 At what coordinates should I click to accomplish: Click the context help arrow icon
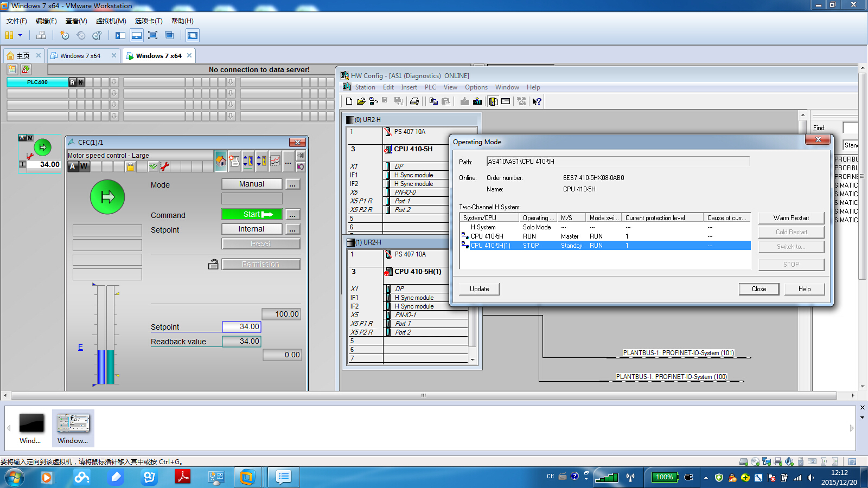click(537, 101)
